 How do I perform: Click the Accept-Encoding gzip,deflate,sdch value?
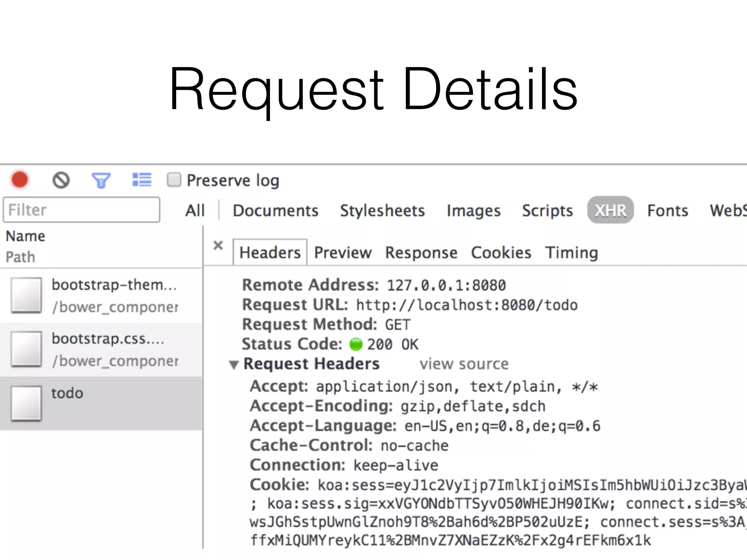[x=473, y=407]
